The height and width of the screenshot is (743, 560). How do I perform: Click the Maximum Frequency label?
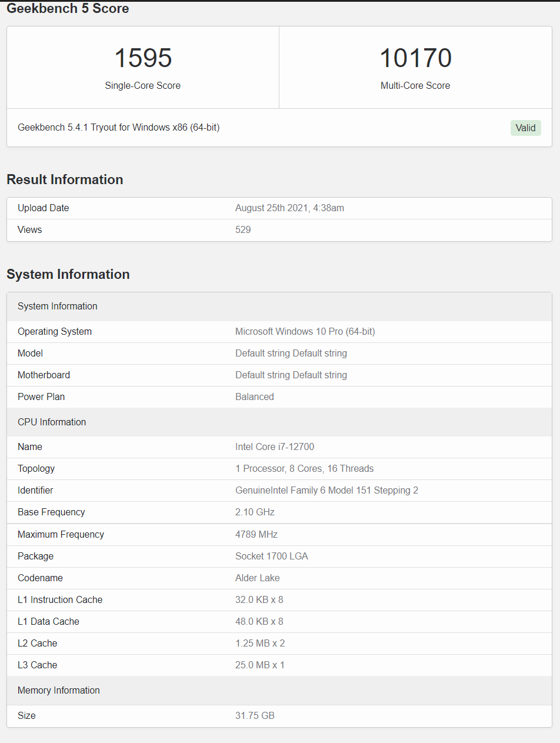click(x=61, y=534)
